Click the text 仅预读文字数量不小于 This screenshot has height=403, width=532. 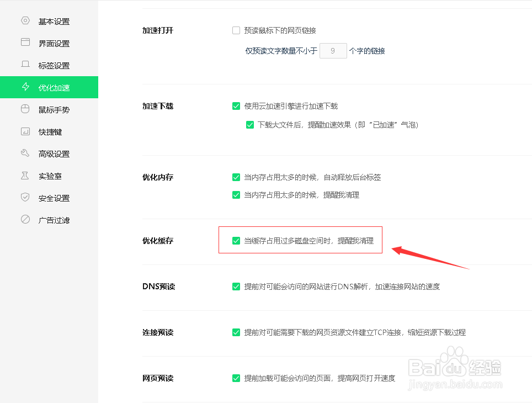(281, 51)
